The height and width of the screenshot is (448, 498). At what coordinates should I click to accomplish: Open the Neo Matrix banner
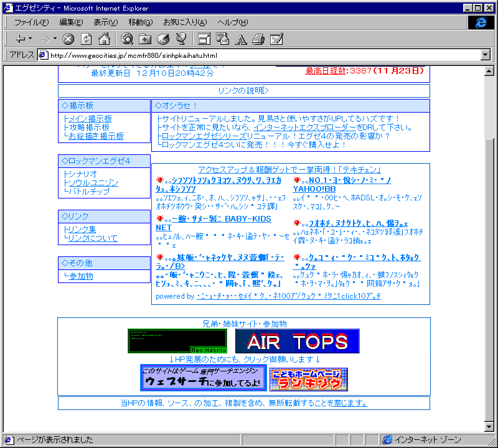pos(177,341)
